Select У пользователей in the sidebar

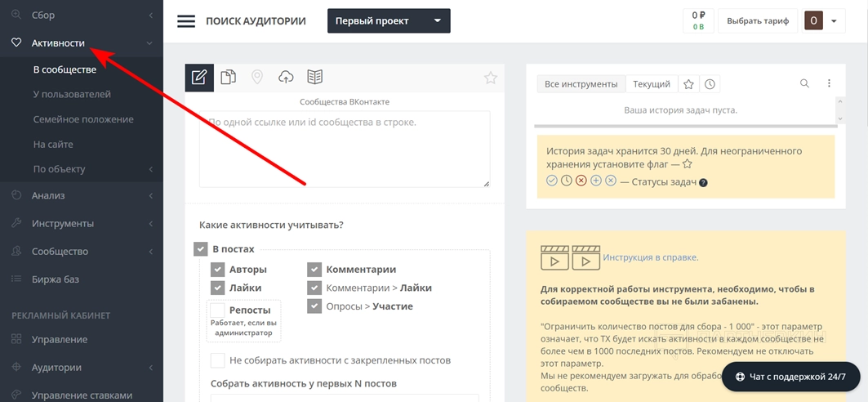coord(72,94)
